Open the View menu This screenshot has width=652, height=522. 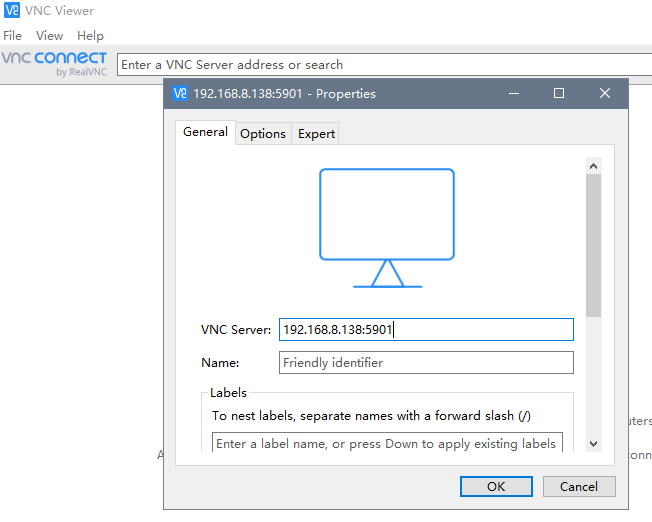(49, 36)
